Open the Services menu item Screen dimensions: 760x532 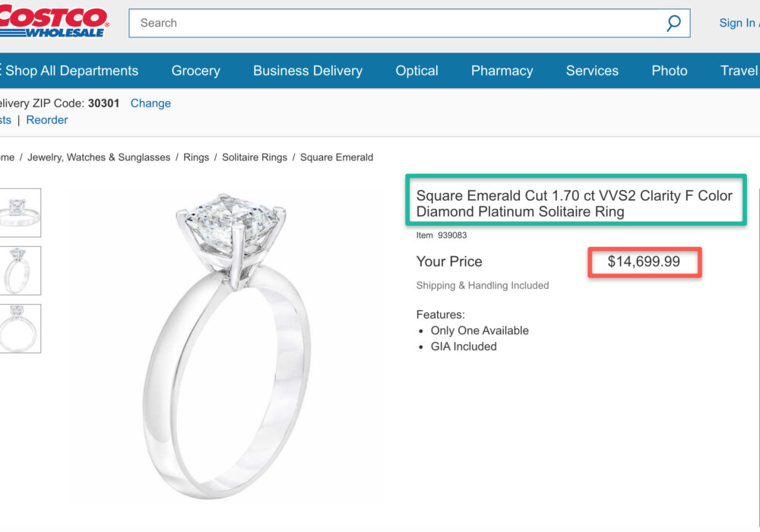click(592, 71)
